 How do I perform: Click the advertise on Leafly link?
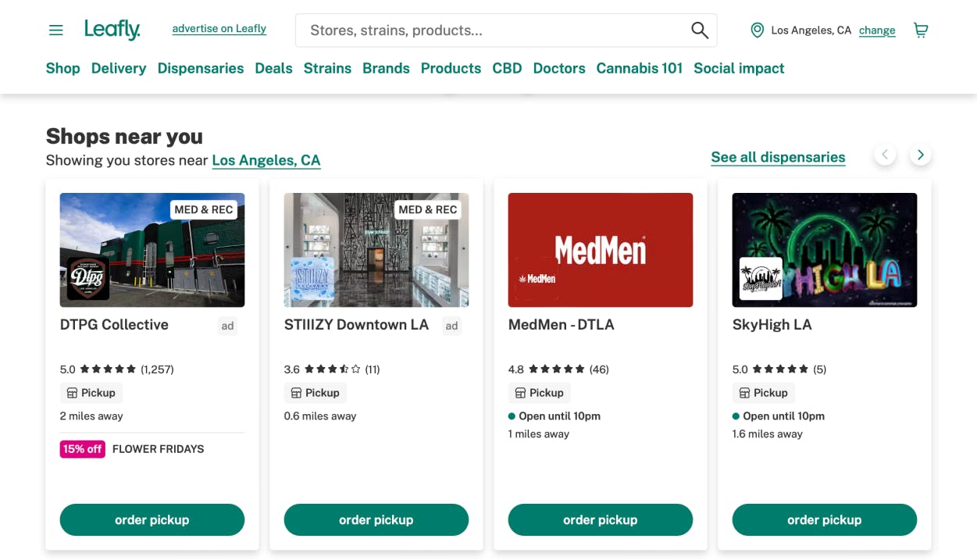[x=219, y=29]
